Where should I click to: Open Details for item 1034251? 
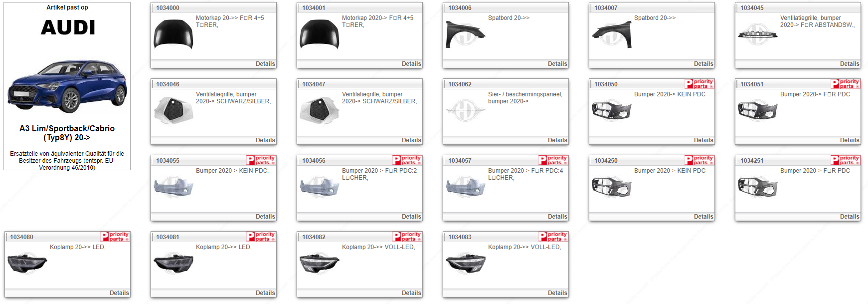point(850,217)
